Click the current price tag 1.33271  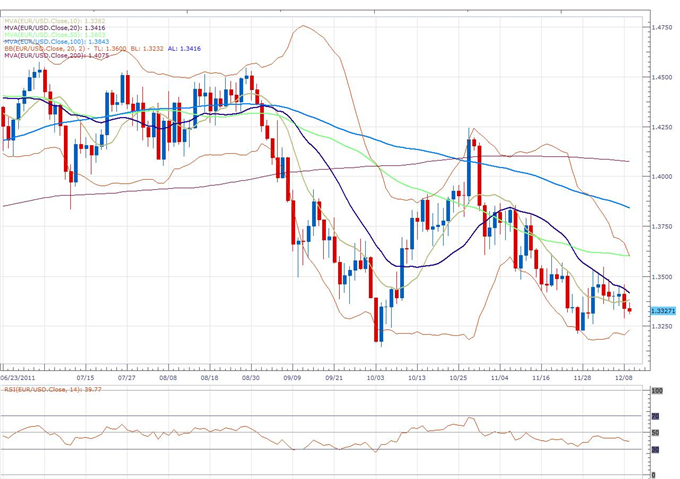click(x=663, y=311)
